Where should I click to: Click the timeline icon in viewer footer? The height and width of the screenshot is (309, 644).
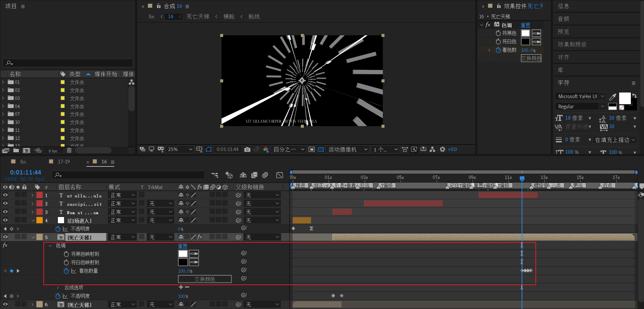pos(424,149)
